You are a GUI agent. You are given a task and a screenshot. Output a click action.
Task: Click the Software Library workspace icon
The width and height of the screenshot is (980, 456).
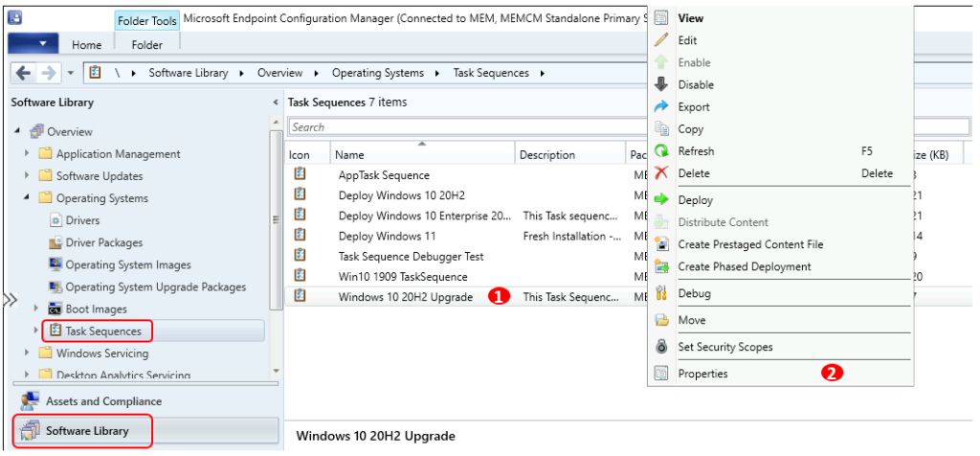pos(30,430)
